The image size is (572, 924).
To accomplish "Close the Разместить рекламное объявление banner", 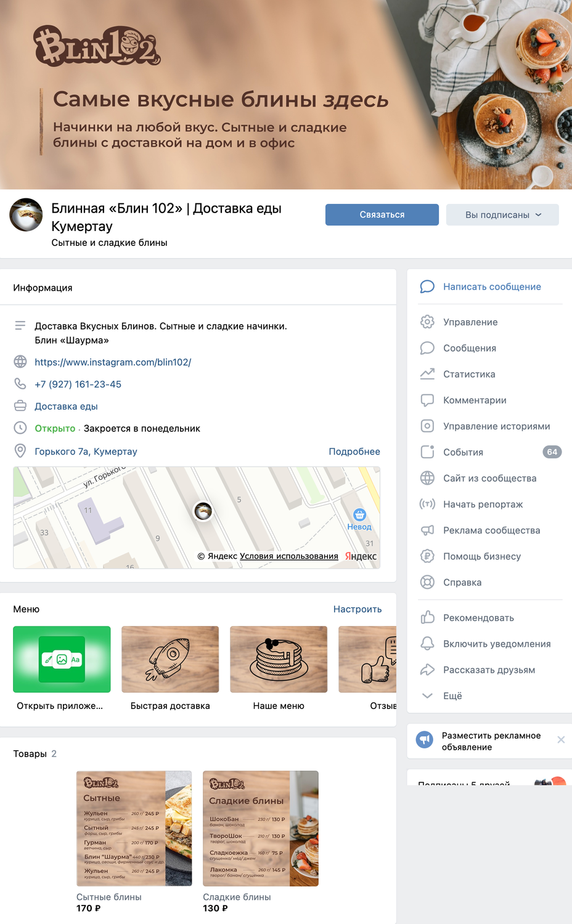I will pos(561,740).
